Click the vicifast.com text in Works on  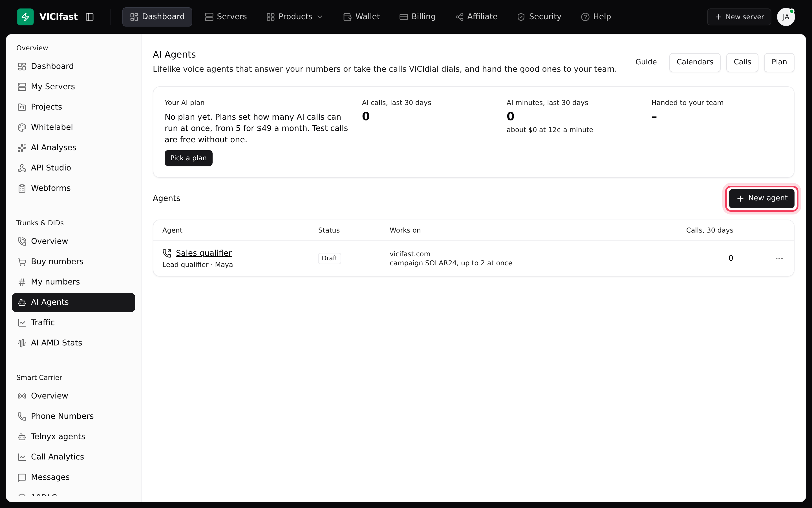point(410,254)
